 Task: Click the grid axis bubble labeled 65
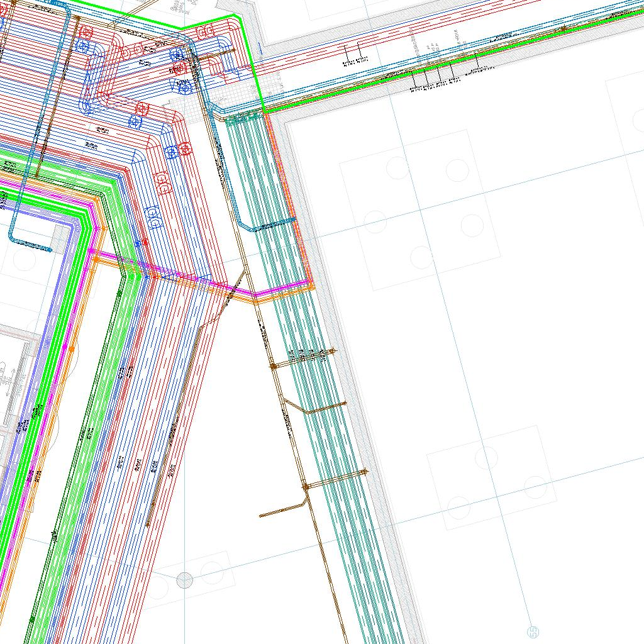click(x=532, y=631)
